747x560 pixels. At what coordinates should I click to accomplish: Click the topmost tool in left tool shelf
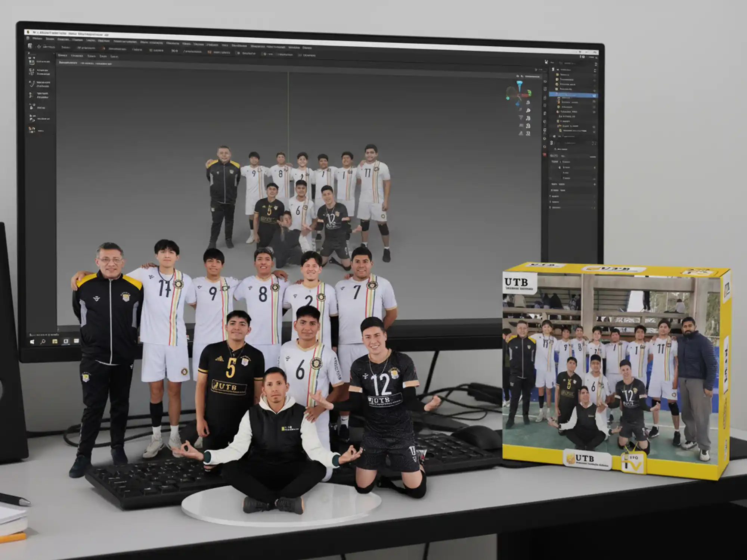coord(31,62)
